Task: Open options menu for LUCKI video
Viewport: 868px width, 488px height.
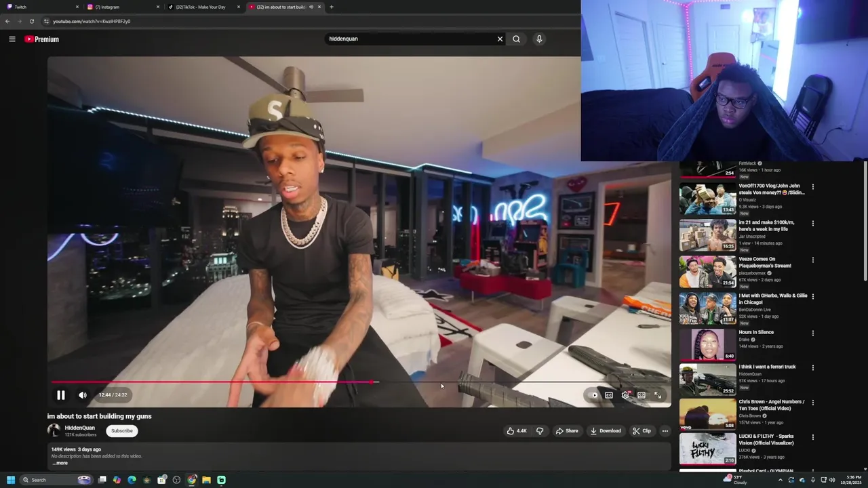Action: tap(813, 437)
